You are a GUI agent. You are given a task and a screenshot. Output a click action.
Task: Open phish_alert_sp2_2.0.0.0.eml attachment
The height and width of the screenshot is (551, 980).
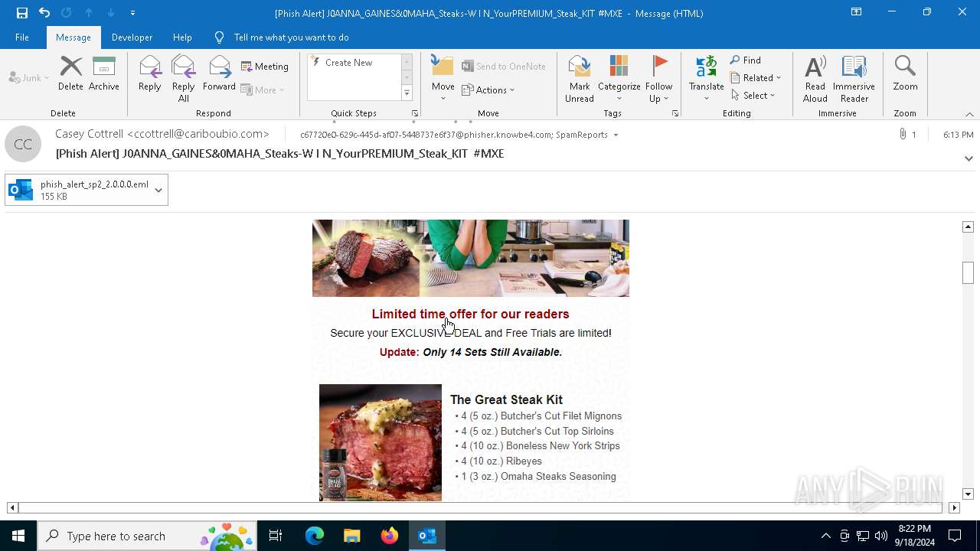click(x=79, y=190)
